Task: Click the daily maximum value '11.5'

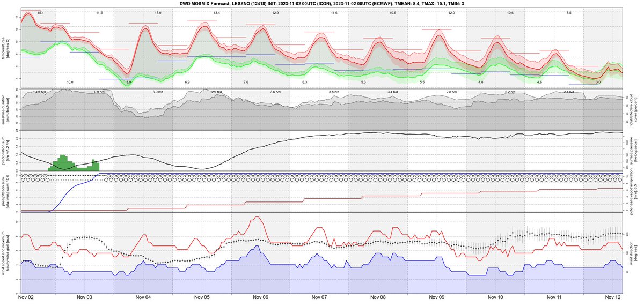Action: (99, 12)
